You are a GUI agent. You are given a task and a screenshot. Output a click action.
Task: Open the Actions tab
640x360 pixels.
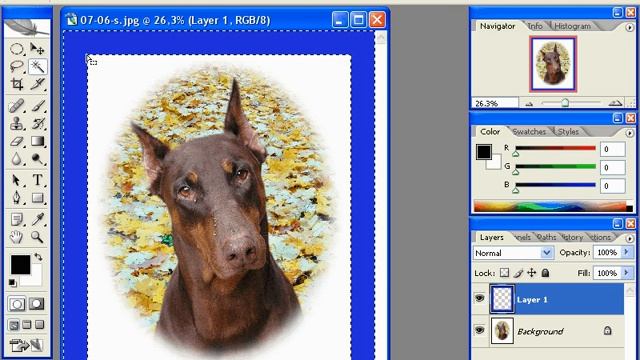tap(600, 237)
